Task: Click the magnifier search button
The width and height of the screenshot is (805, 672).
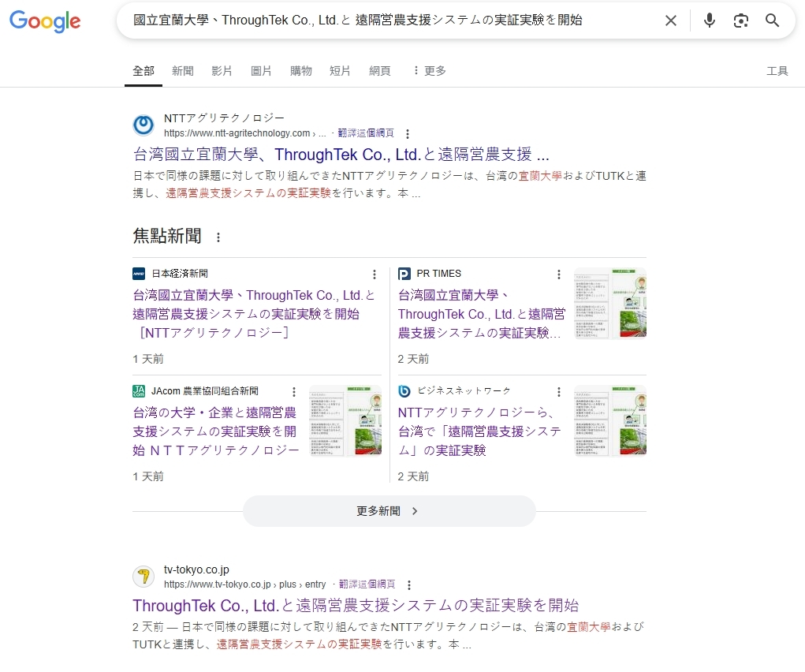Action: tap(772, 21)
